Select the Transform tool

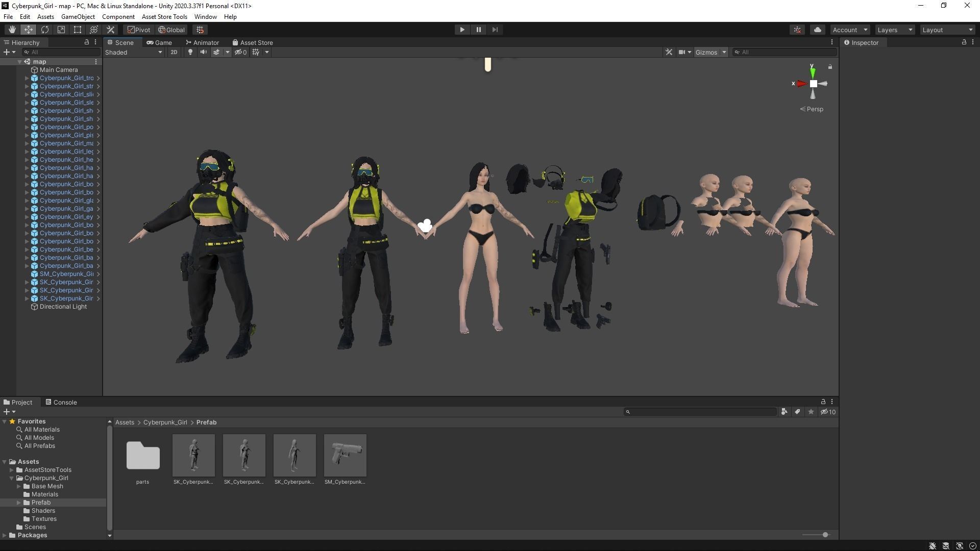click(94, 30)
